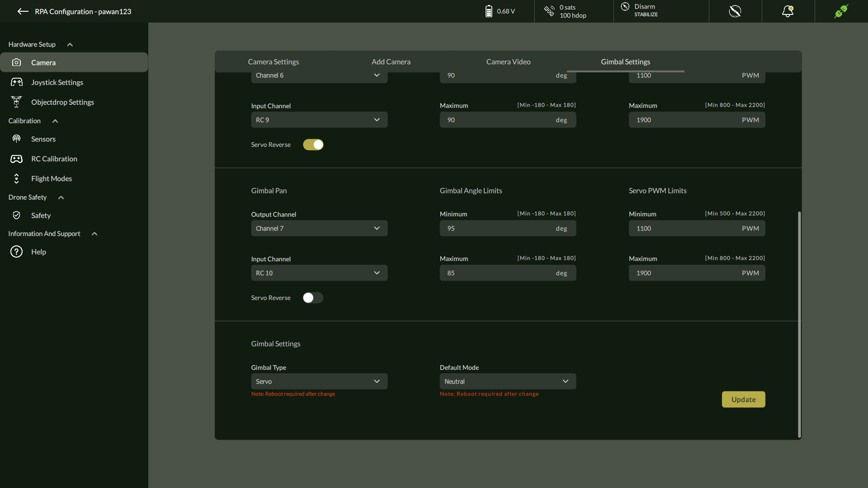Click Gimbal Pan PWM minimum field 1100
This screenshot has width=868, height=488.
point(697,228)
